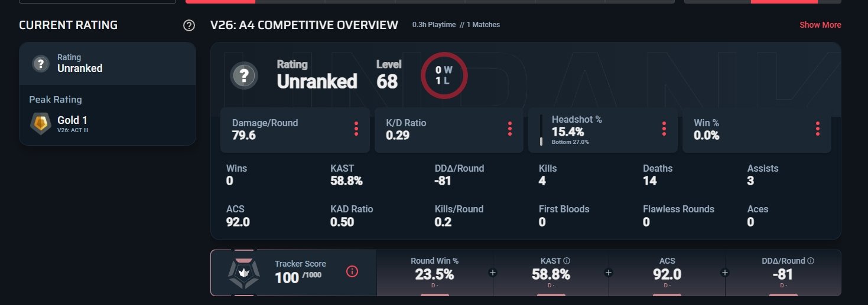Open the K/D Ratio three-dot options menu
Viewport: 868px width, 305px height.
click(510, 129)
